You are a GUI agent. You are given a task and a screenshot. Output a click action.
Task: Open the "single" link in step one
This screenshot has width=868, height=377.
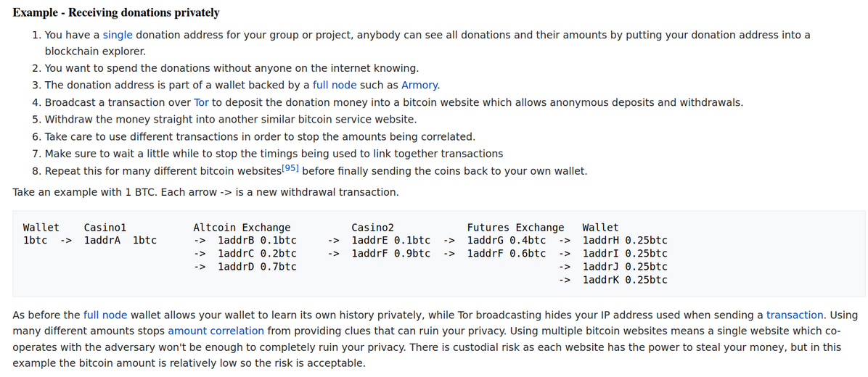pyautogui.click(x=118, y=35)
